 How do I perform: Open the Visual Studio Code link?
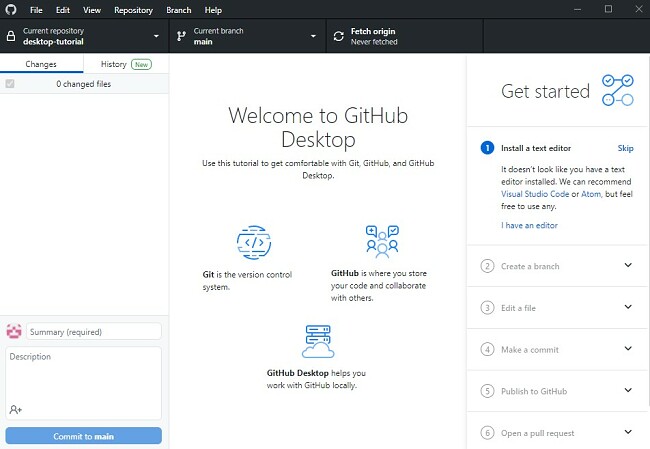(535, 194)
